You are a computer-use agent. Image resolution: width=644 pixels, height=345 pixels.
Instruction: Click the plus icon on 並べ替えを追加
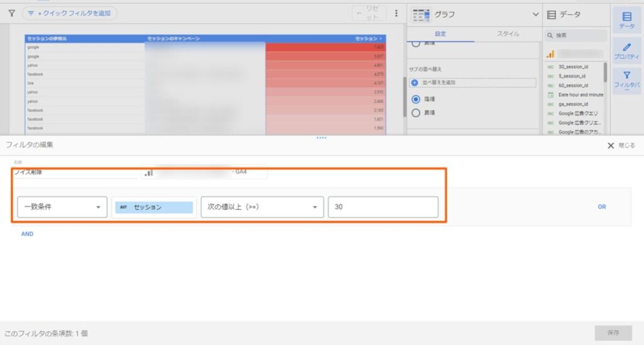click(414, 83)
